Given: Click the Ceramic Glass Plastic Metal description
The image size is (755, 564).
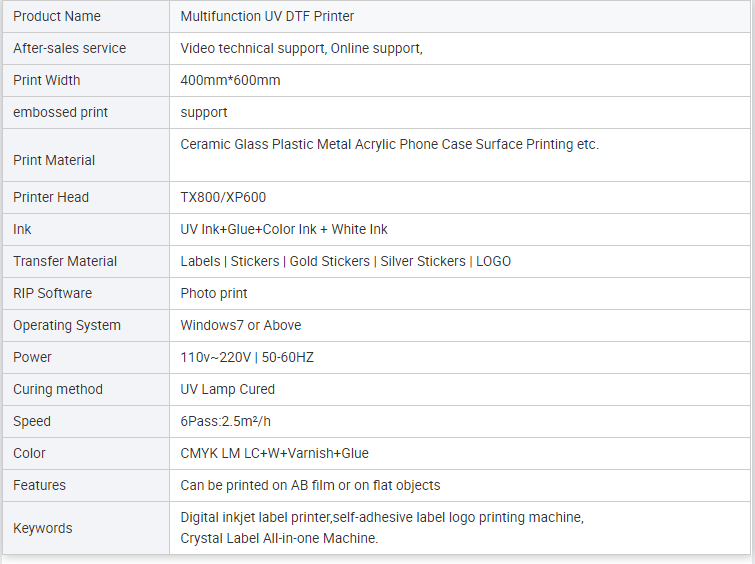Looking at the screenshot, I should click(389, 144).
